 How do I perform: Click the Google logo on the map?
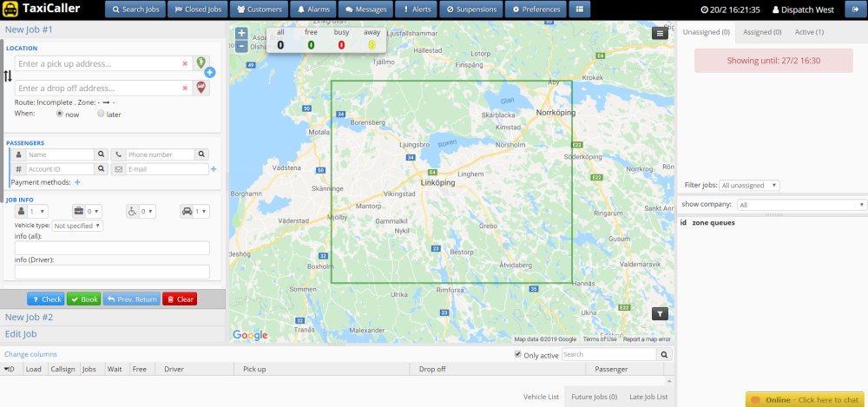[x=250, y=335]
